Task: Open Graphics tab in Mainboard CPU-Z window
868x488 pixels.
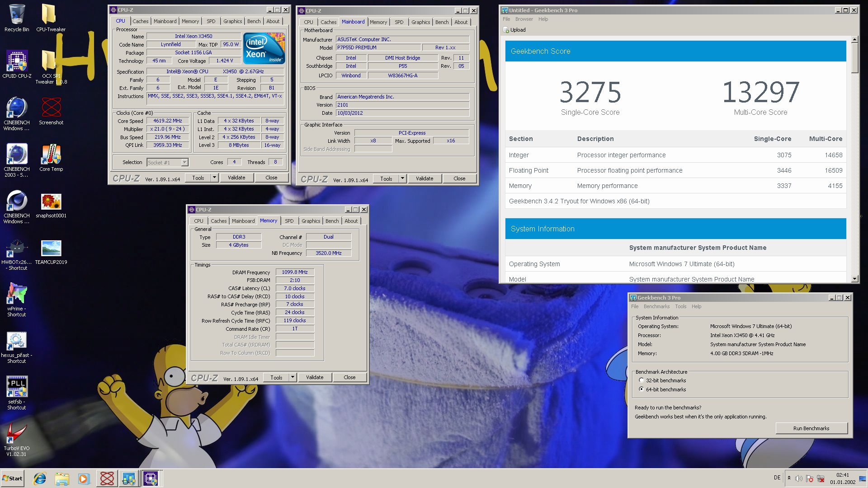Action: (x=420, y=22)
